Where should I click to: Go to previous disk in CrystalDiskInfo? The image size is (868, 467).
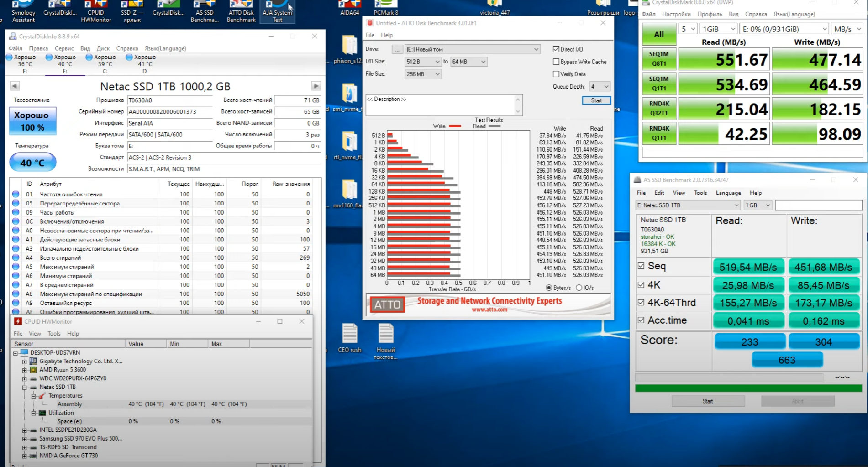point(15,86)
